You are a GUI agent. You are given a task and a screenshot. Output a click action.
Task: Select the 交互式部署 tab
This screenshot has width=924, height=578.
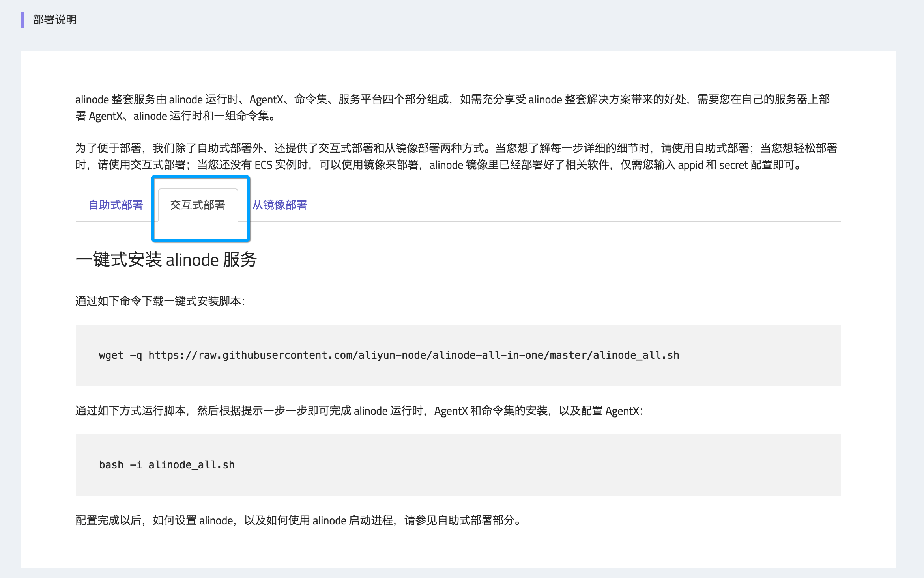[198, 205]
